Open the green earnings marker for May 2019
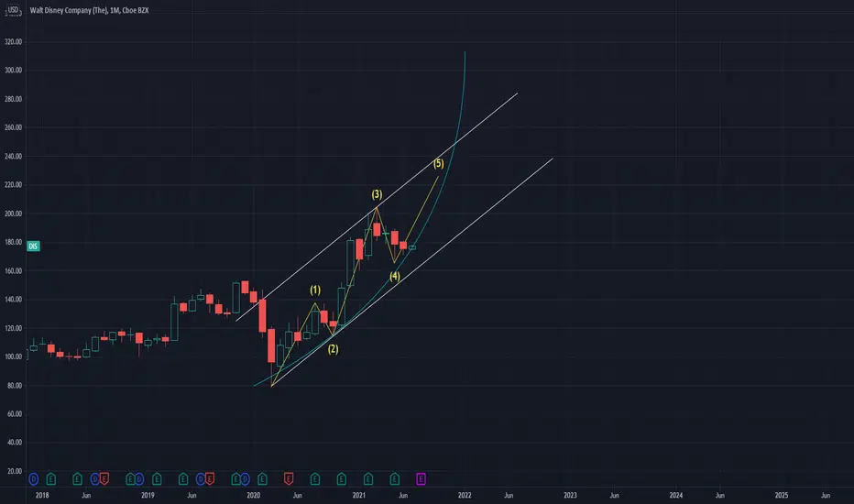 pyautogui.click(x=183, y=479)
